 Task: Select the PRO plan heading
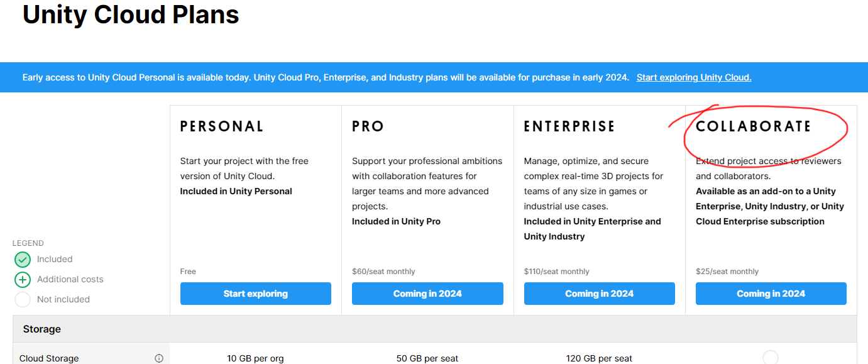(x=368, y=126)
